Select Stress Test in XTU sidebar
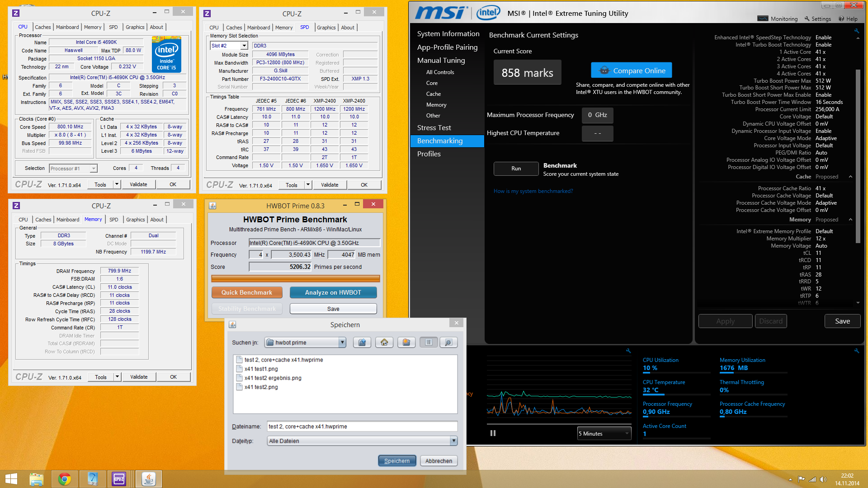This screenshot has width=868, height=488. 434,128
